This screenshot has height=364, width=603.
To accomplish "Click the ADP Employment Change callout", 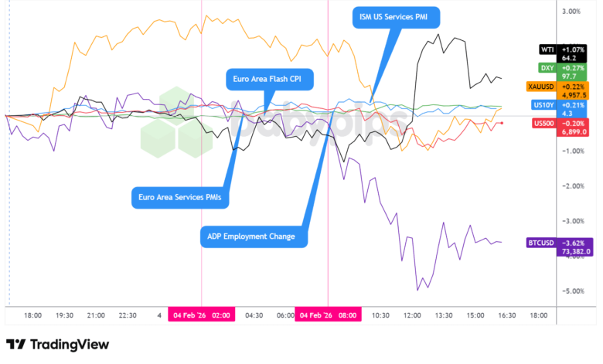I will (x=250, y=236).
